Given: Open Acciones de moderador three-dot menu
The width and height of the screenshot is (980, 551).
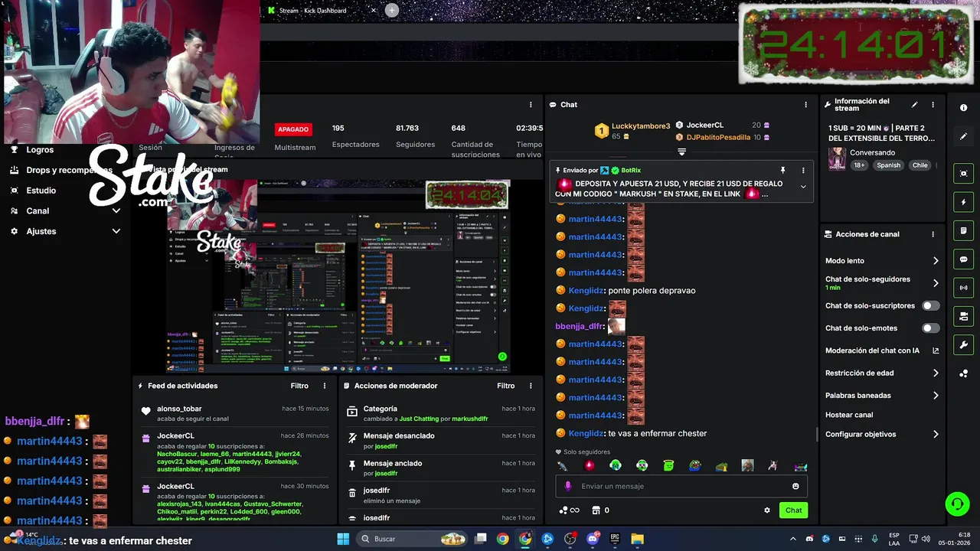Looking at the screenshot, I should (531, 386).
